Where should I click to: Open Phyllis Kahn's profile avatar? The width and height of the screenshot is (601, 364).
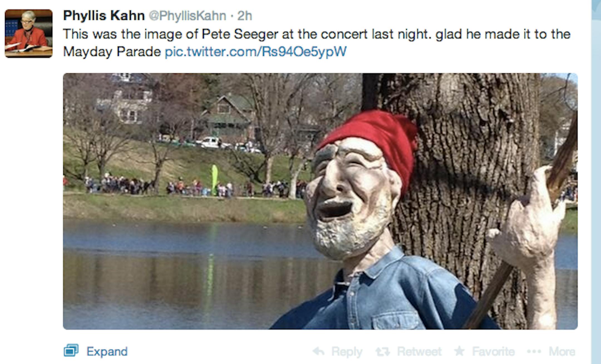29,34
